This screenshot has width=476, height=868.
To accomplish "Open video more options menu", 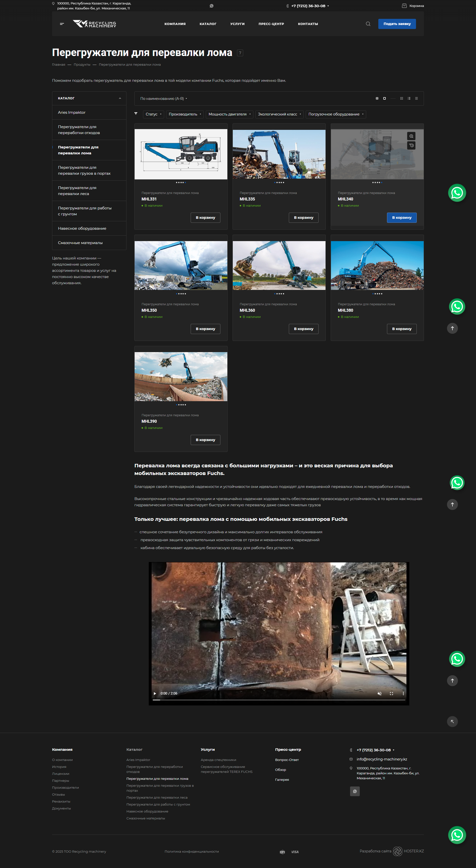I will click(403, 694).
